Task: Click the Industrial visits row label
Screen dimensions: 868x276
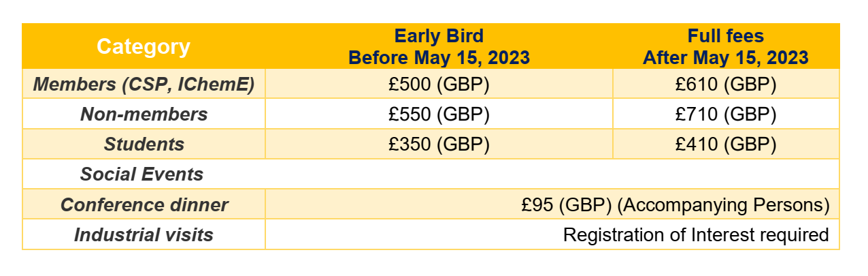Action: (144, 235)
